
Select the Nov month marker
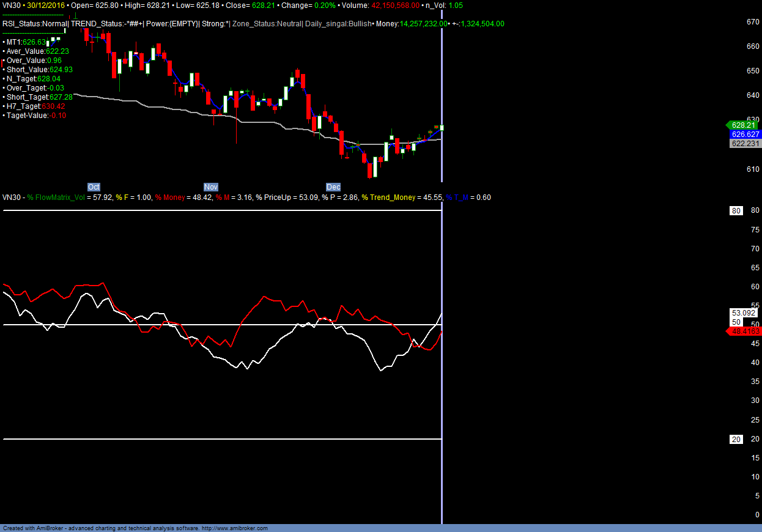(210, 187)
